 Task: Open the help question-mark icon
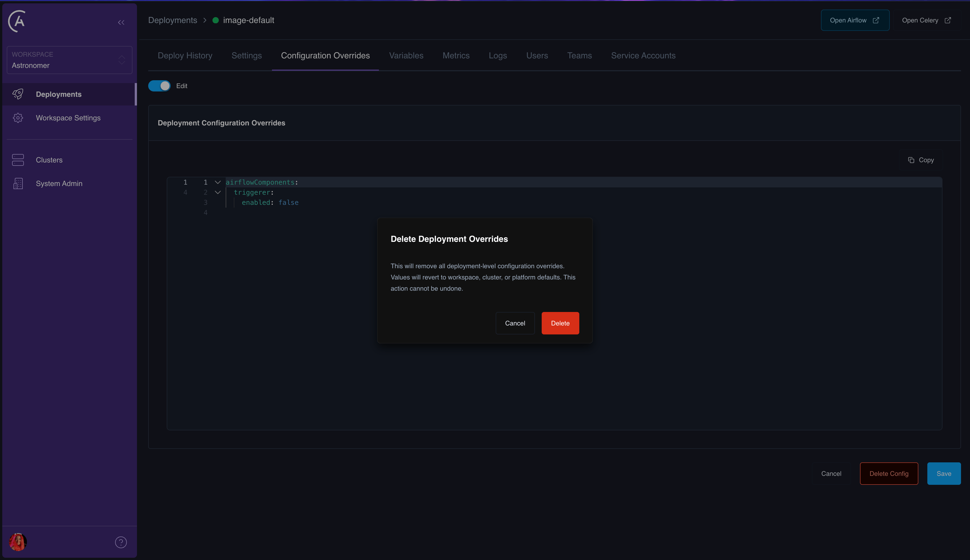click(x=121, y=542)
